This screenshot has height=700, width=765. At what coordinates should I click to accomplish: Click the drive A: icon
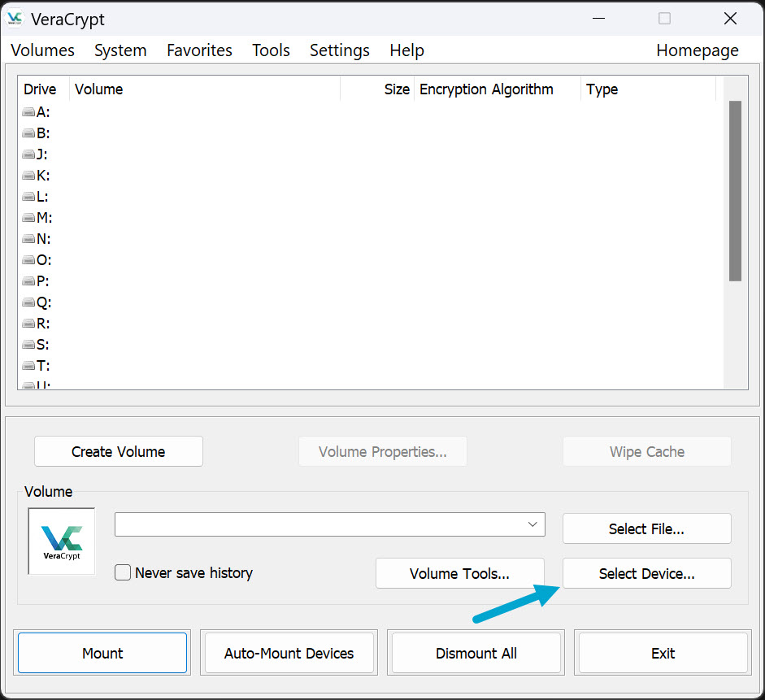click(28, 112)
